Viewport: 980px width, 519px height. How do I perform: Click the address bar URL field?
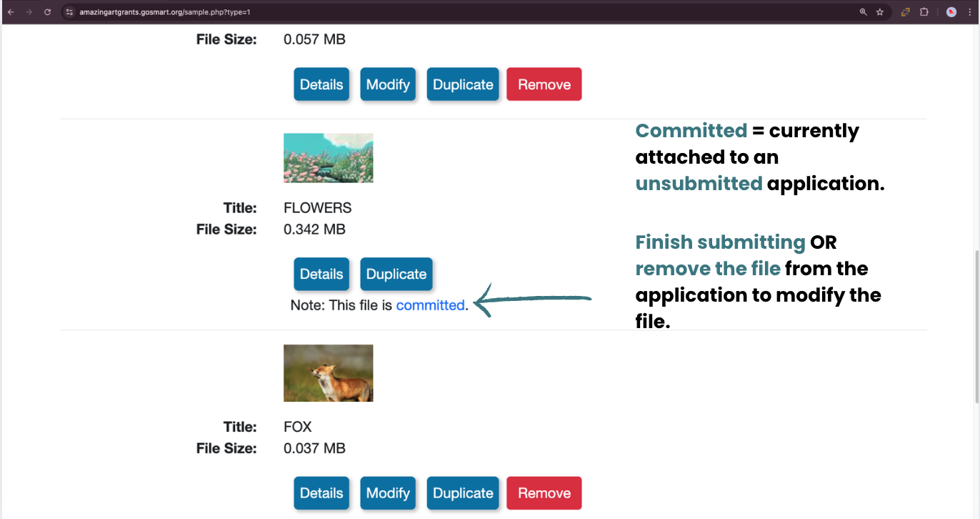pyautogui.click(x=464, y=12)
